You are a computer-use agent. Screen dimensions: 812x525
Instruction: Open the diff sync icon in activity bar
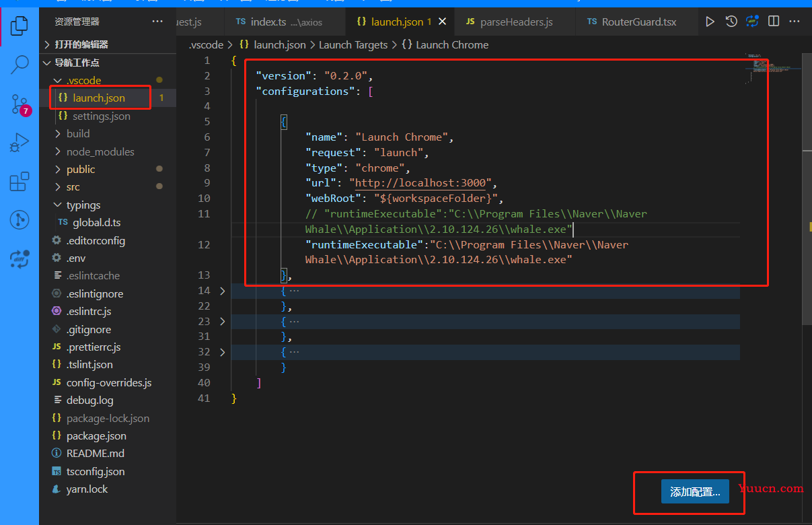click(20, 258)
